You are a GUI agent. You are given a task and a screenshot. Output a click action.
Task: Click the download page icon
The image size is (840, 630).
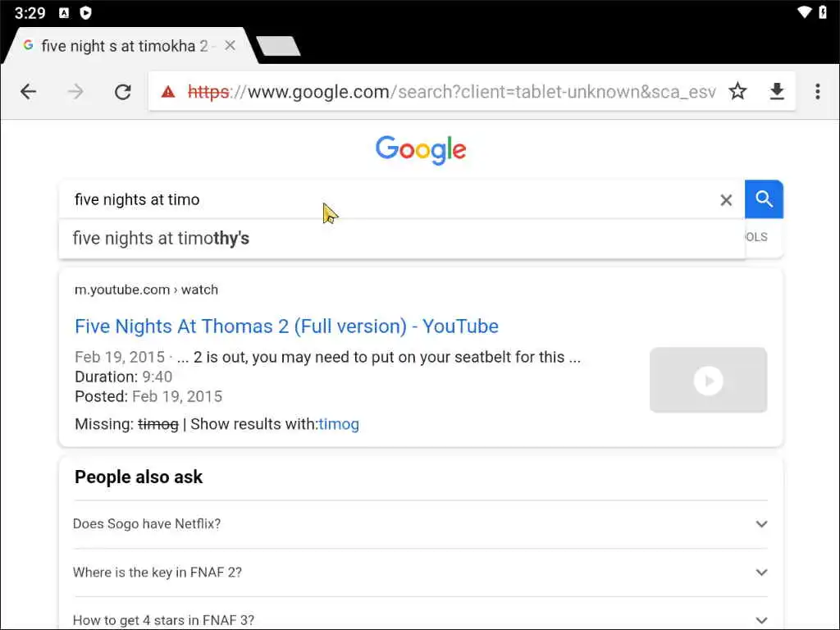pos(777,92)
